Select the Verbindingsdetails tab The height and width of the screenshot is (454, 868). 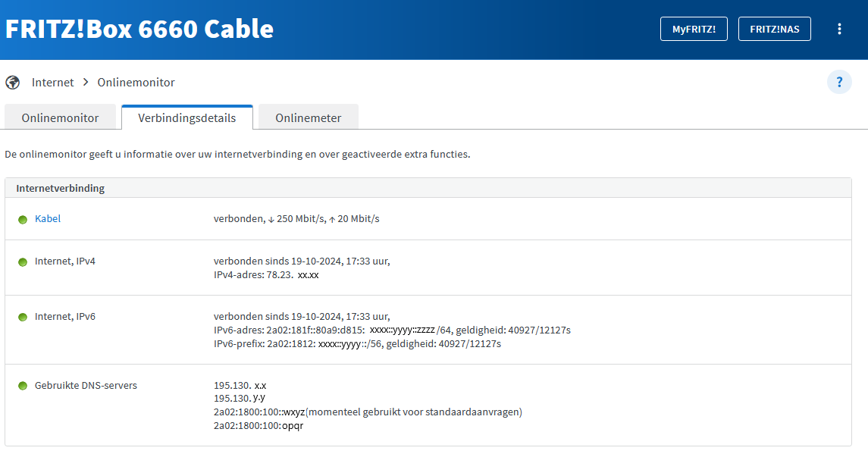[186, 118]
